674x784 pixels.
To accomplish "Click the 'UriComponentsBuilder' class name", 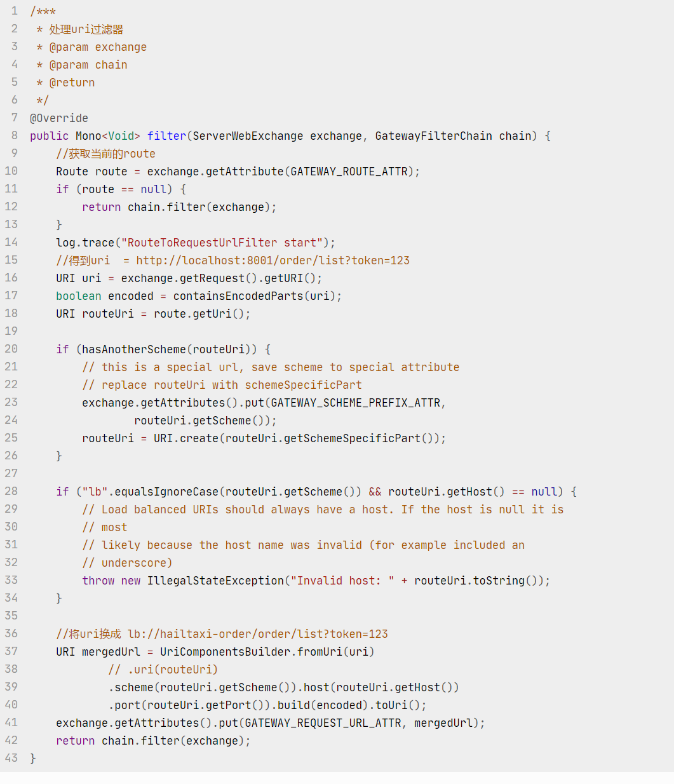I will pyautogui.click(x=225, y=652).
